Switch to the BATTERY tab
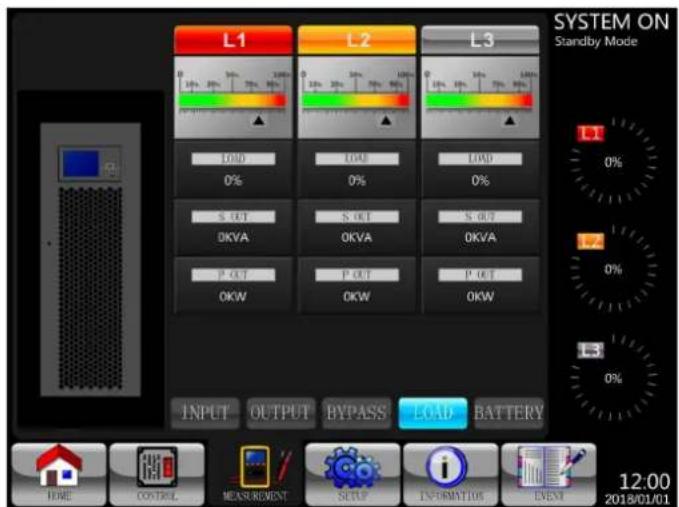The width and height of the screenshot is (679, 507). tap(509, 413)
